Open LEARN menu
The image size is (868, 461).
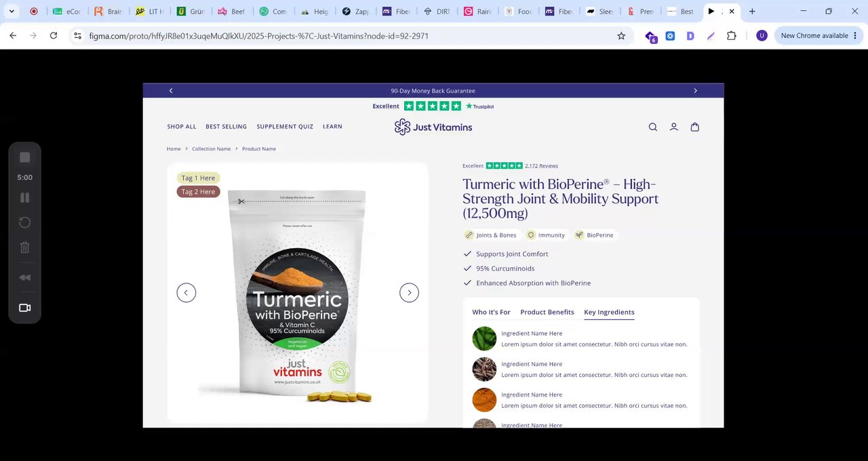tap(332, 127)
